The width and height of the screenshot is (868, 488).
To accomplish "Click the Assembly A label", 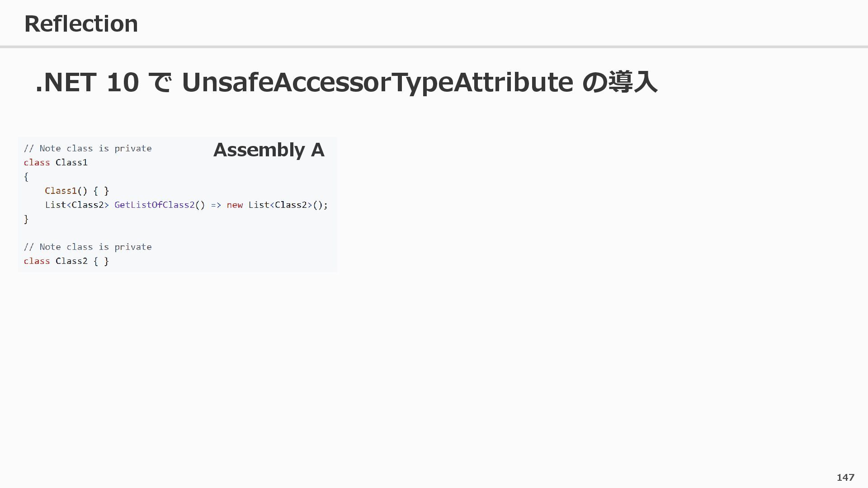I will click(269, 150).
